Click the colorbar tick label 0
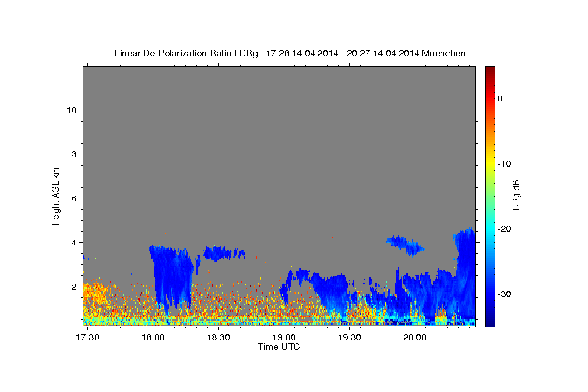This screenshot has width=588, height=392. tap(500, 98)
